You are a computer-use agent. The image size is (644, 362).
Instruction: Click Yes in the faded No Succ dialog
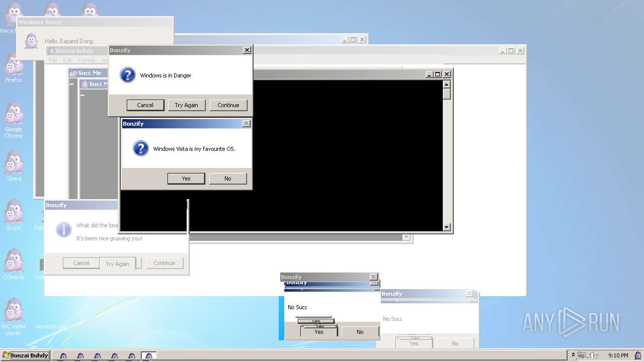(414, 343)
